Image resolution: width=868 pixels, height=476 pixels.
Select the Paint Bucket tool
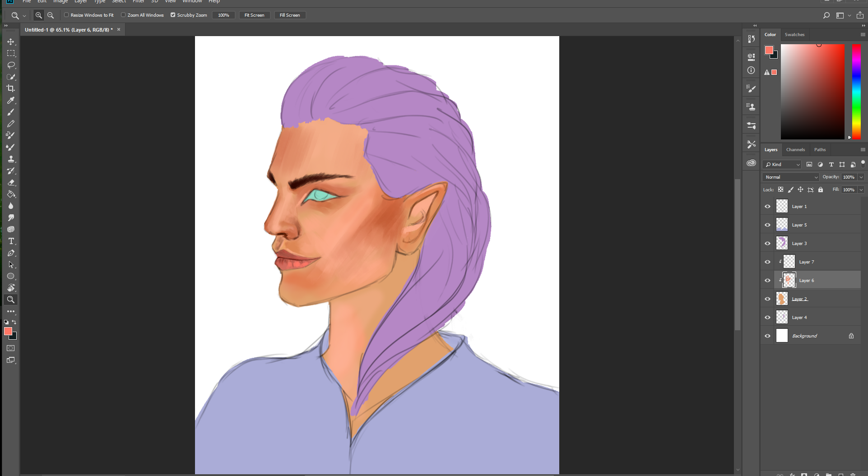tap(11, 194)
